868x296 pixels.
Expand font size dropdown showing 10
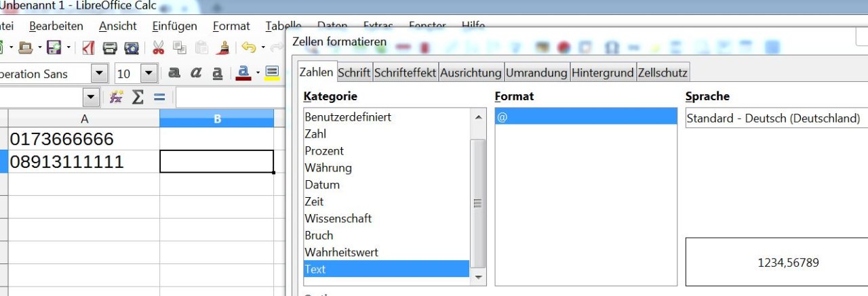149,73
